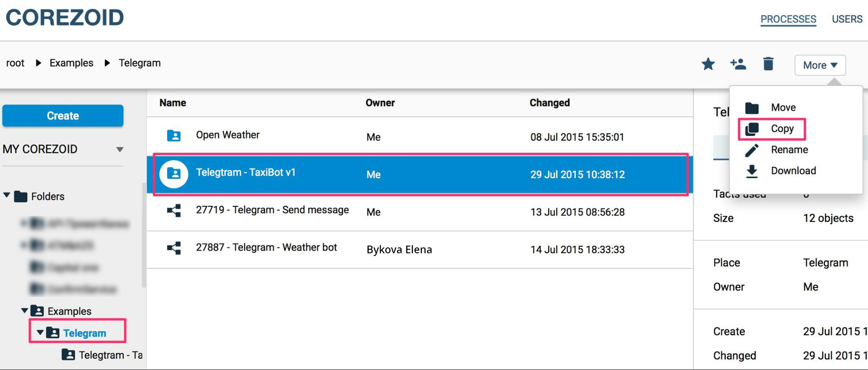The image size is (868, 370).
Task: Expand the MY COREZOID dropdown
Action: [120, 149]
